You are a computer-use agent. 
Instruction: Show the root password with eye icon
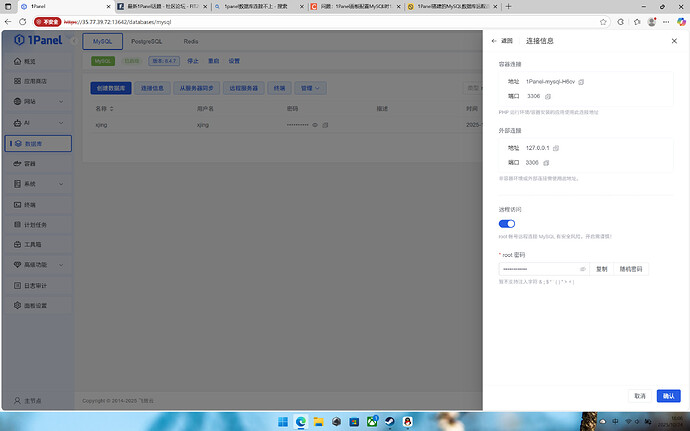(583, 269)
